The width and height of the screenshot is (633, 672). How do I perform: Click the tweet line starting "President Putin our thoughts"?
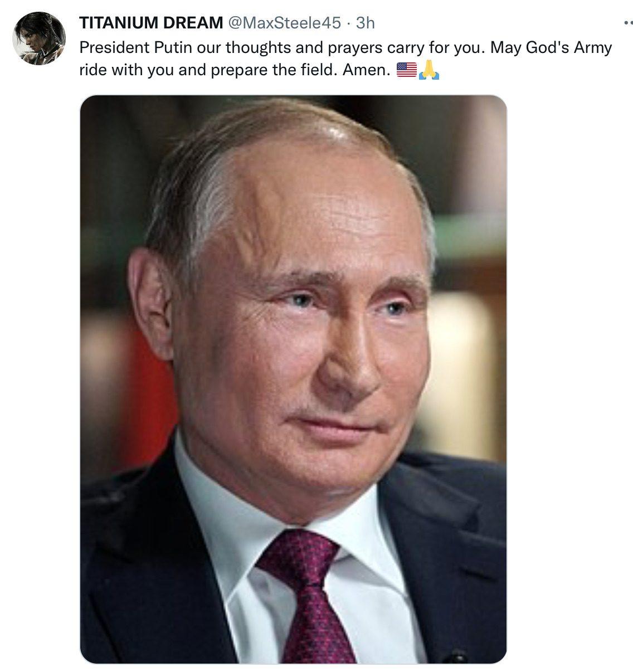[345, 47]
